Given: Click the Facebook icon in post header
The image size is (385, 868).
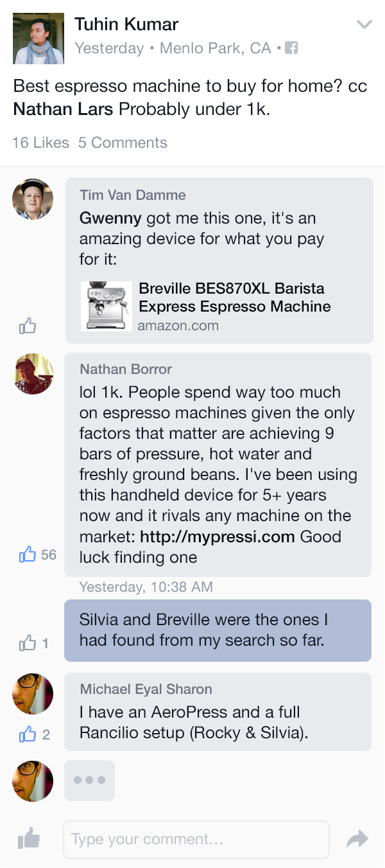Looking at the screenshot, I should point(291,48).
